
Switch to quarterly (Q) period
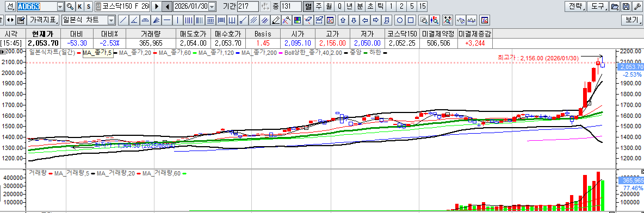click(x=339, y=7)
